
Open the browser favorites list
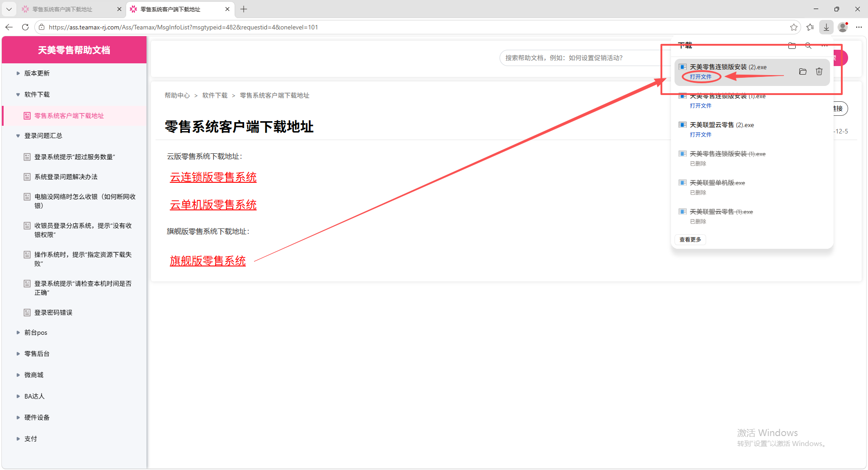810,27
